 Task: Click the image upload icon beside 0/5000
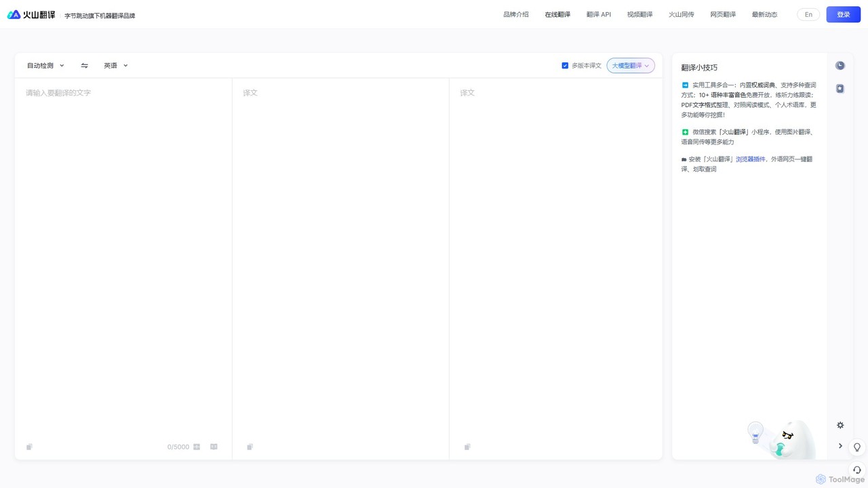coord(197,447)
